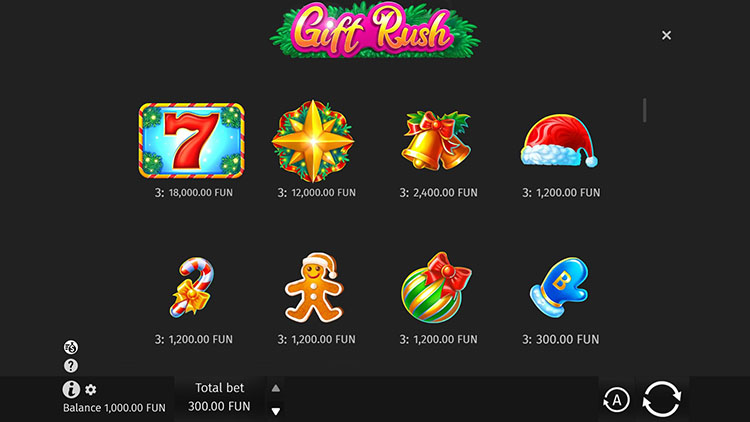Increase total bet with up arrow
Viewport: 750px width, 422px height.
coord(276,388)
